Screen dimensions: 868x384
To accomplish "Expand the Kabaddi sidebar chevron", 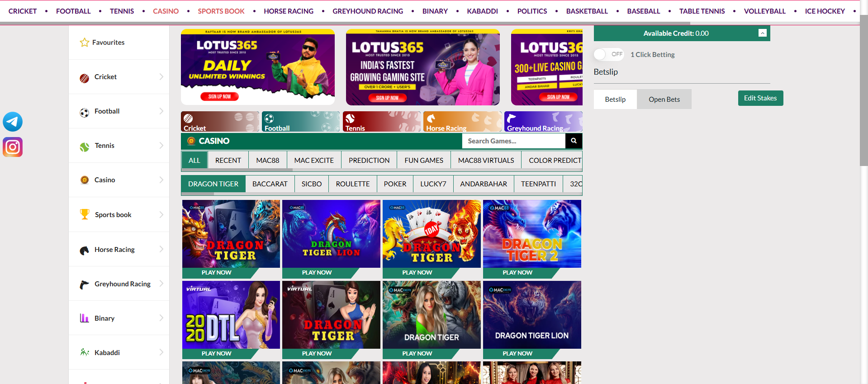I will [161, 352].
